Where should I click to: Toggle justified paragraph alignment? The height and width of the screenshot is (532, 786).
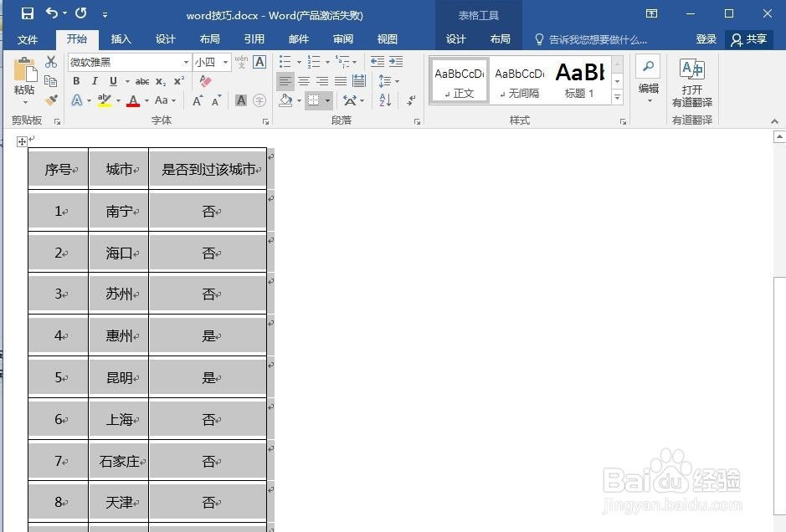pos(341,80)
